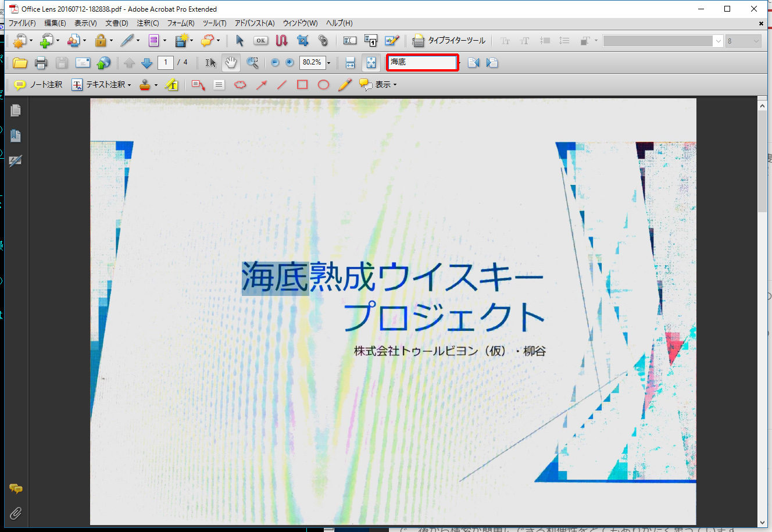
Task: Select the Marquee Zoom tool
Action: tap(252, 63)
